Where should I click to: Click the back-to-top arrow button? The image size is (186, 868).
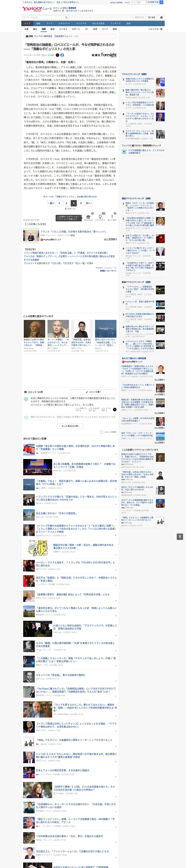[x=180, y=536]
